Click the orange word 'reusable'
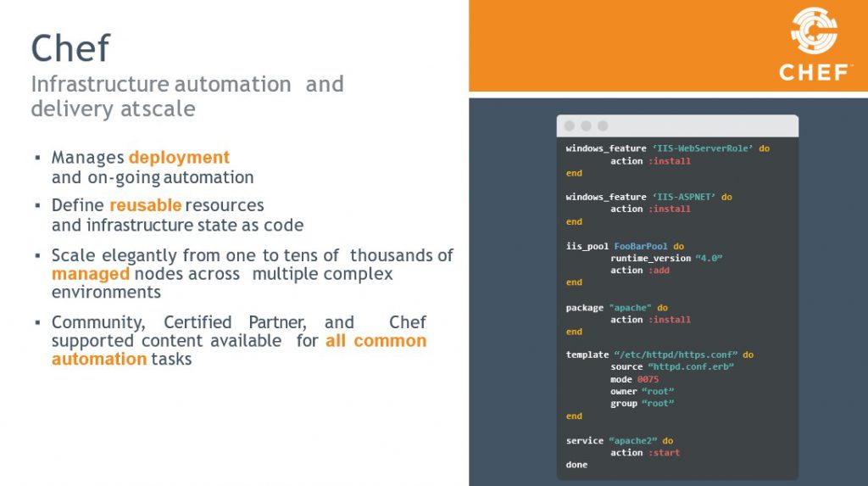Screen dimensions: 868x486 click(145, 205)
